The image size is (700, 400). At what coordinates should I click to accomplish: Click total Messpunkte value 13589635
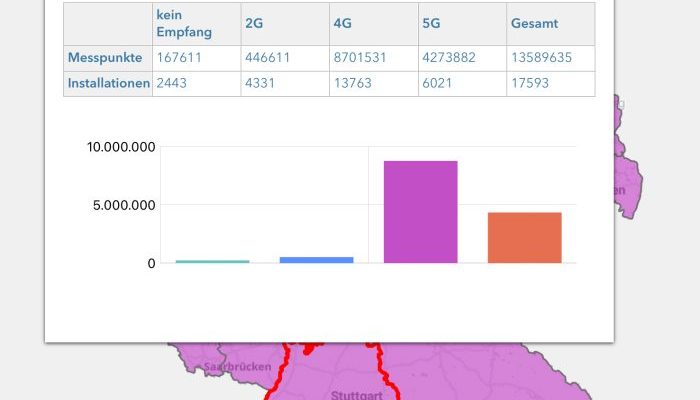[541, 58]
